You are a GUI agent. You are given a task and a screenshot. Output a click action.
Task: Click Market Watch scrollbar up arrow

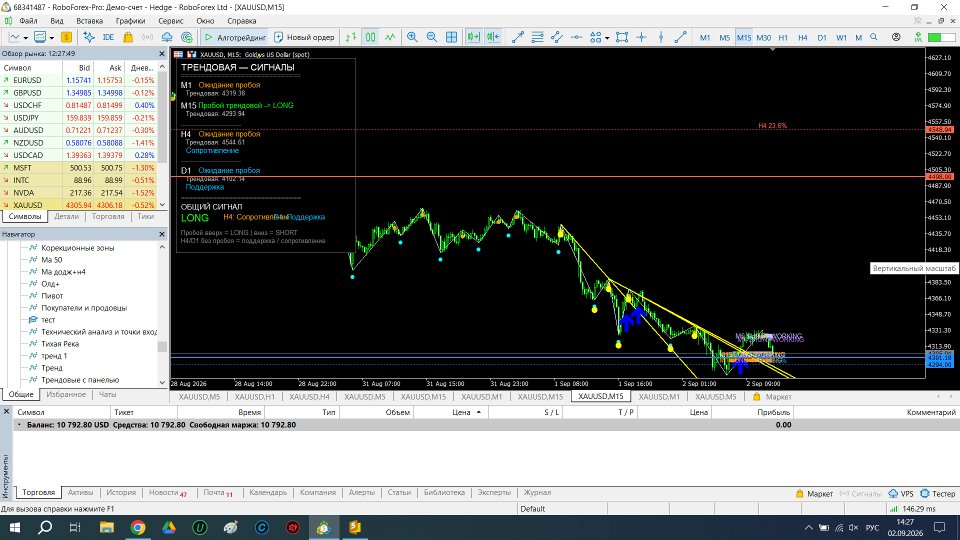(x=162, y=67)
